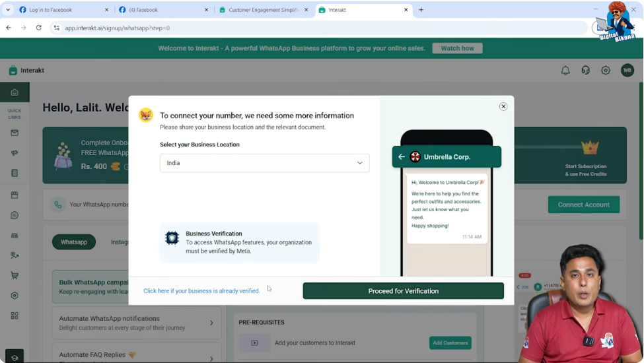Open the user analytics icon in sidebar
This screenshot has width=644, height=363.
(15, 255)
